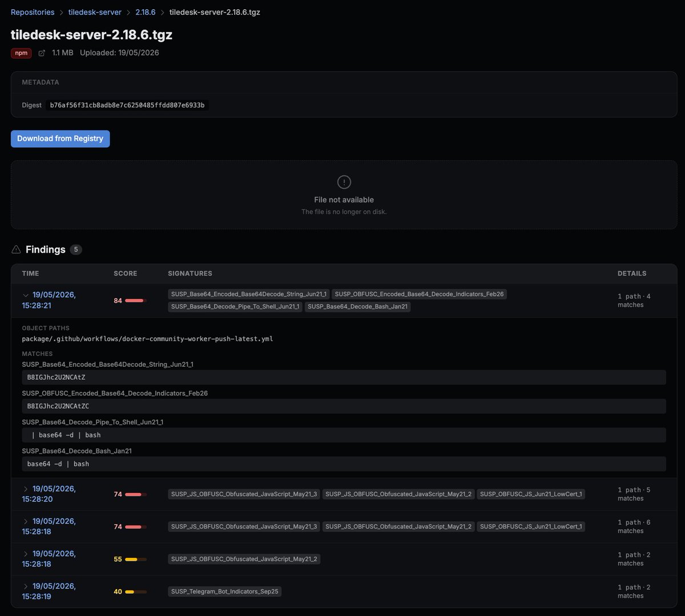Click the SCORE column header

click(x=126, y=274)
